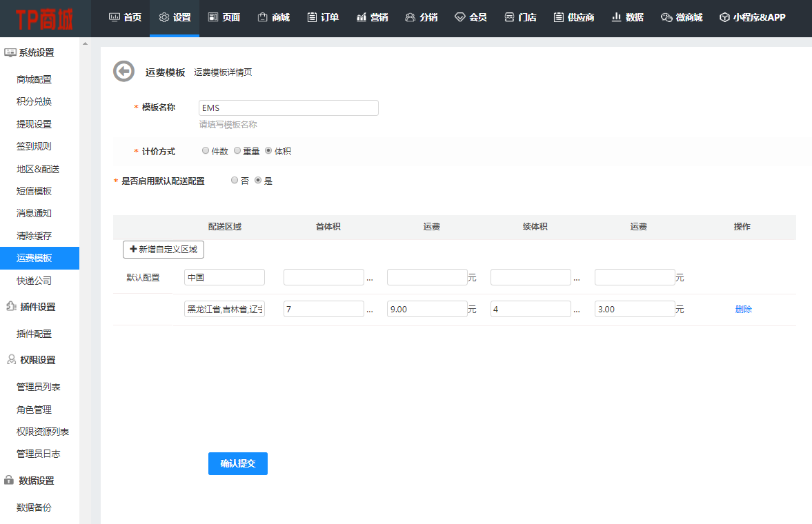Click the sidebar scrollbar up arrow
Image resolution: width=812 pixels, height=524 pixels.
click(86, 44)
